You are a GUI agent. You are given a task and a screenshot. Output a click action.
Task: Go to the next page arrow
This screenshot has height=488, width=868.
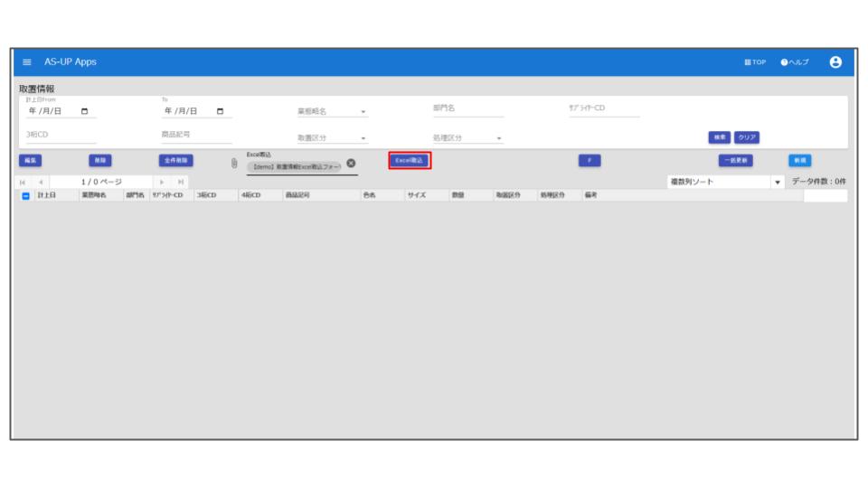coord(163,183)
